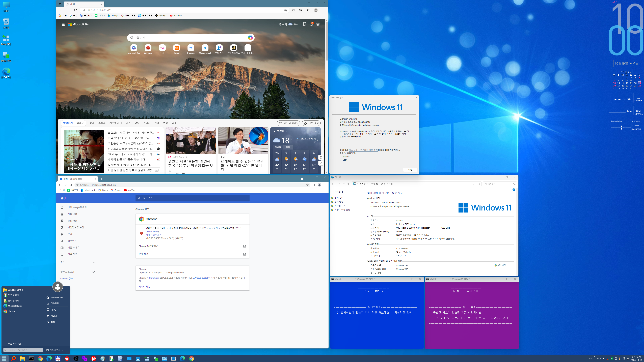Image resolution: width=644 pixels, height=362 pixels.
Task: Reload the Chrome settings page
Action: point(71,185)
